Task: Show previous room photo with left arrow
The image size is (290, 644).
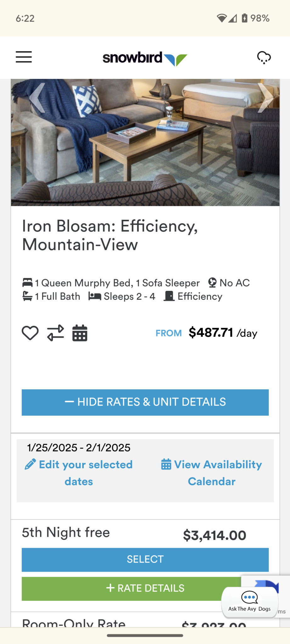Action: click(x=37, y=98)
